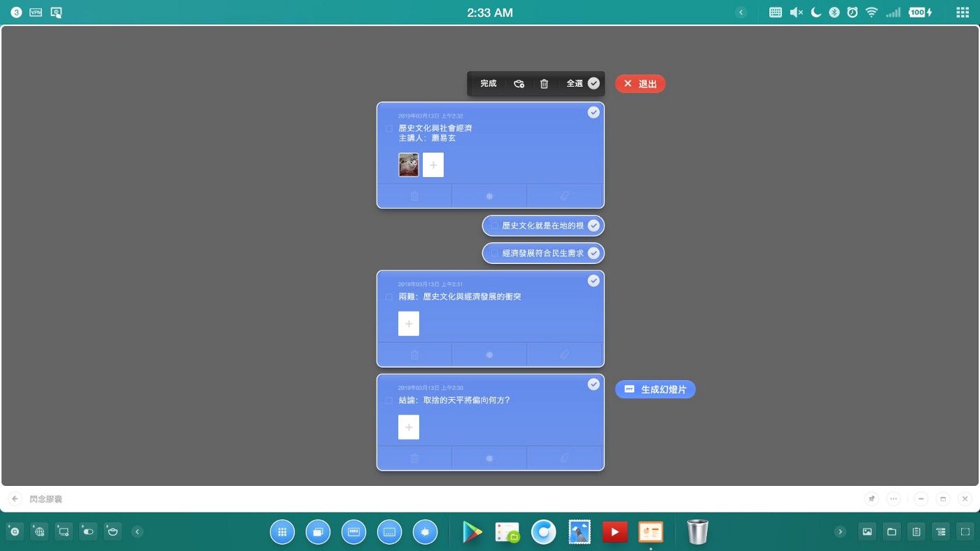Click the capsule icon next to 完成

pos(519,84)
